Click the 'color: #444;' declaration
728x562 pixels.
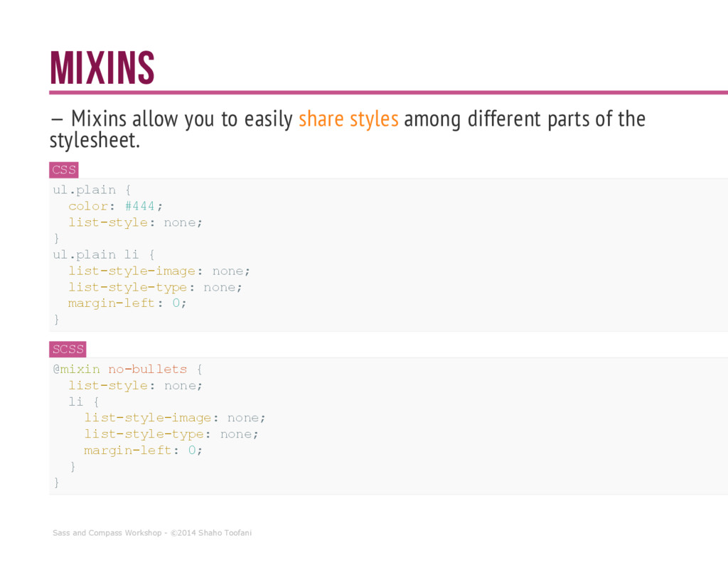[116, 206]
